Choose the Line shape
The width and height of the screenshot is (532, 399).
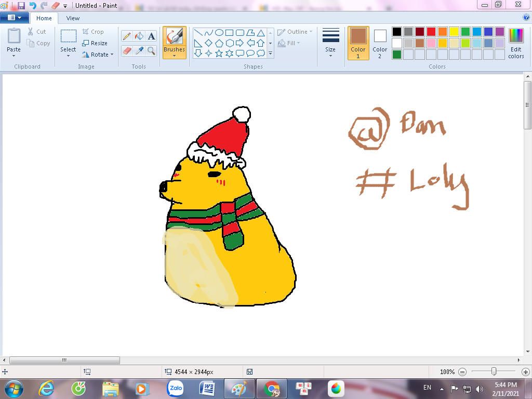click(198, 33)
